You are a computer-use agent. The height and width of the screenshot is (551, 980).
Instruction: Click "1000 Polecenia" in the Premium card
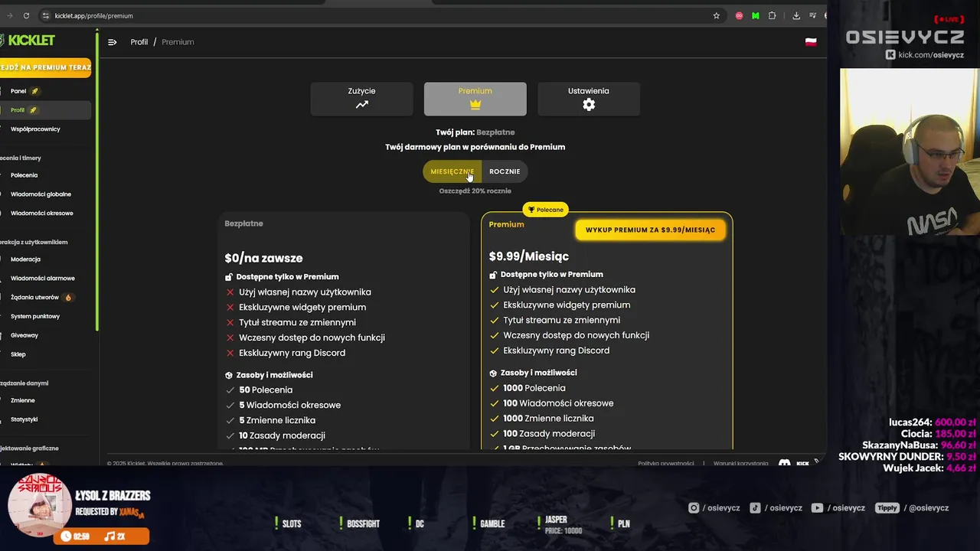click(x=534, y=388)
